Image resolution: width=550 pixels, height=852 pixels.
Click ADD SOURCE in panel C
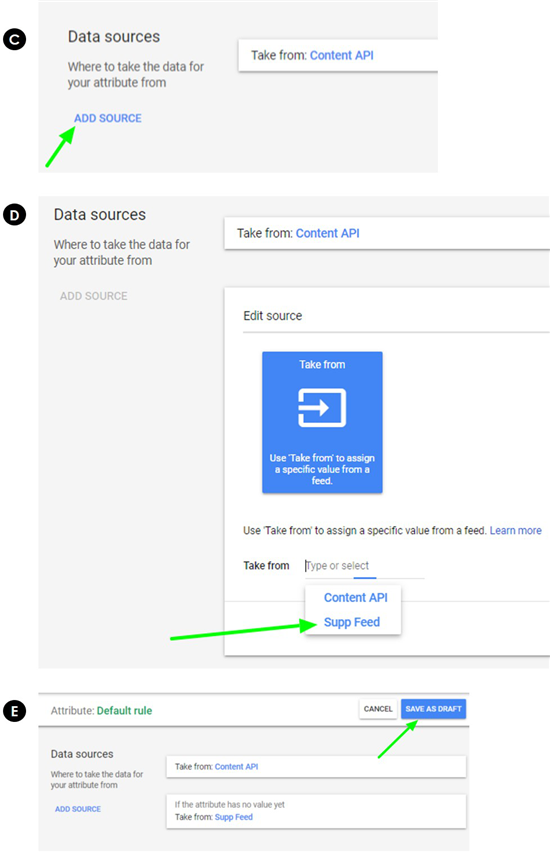tap(108, 118)
